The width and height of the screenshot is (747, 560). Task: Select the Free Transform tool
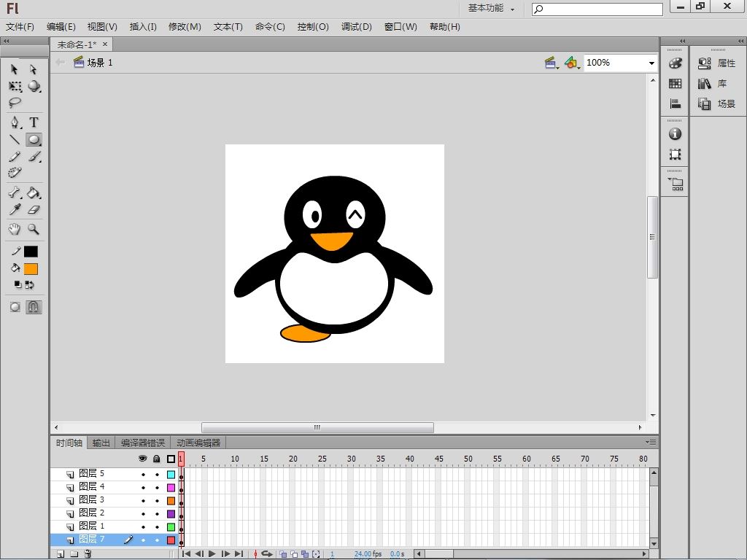click(x=15, y=87)
